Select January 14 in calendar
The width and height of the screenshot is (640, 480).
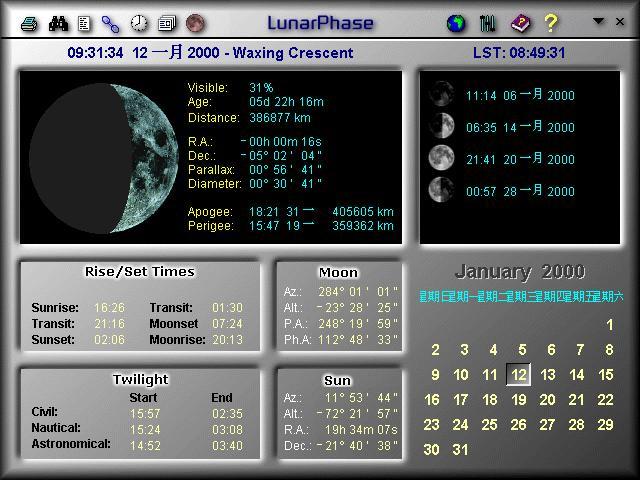tap(577, 375)
